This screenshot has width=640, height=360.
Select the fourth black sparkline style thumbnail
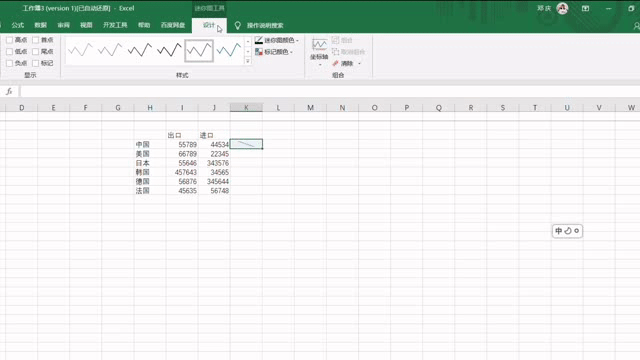[x=169, y=51]
